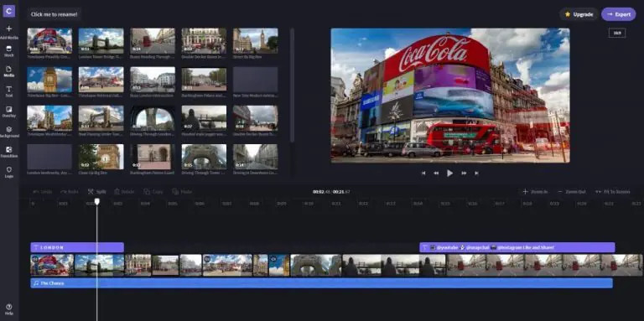
Task: Open the Overlay panel
Action: [9, 111]
